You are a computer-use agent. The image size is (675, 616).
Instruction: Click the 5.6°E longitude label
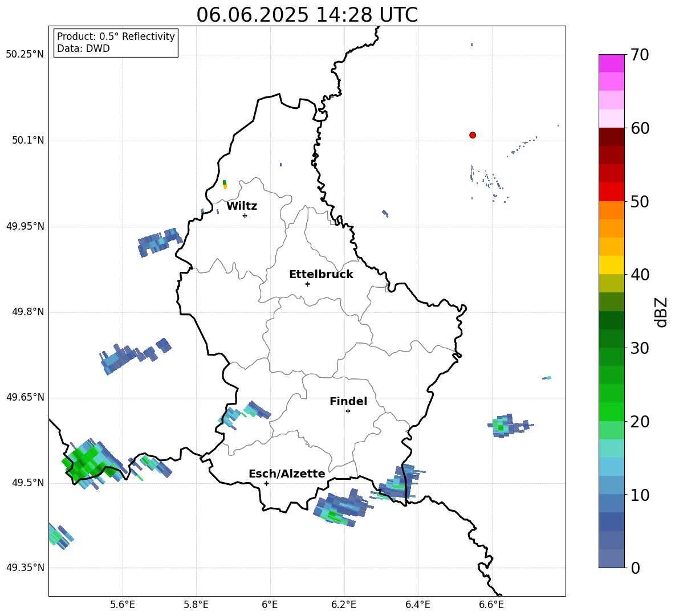click(123, 605)
